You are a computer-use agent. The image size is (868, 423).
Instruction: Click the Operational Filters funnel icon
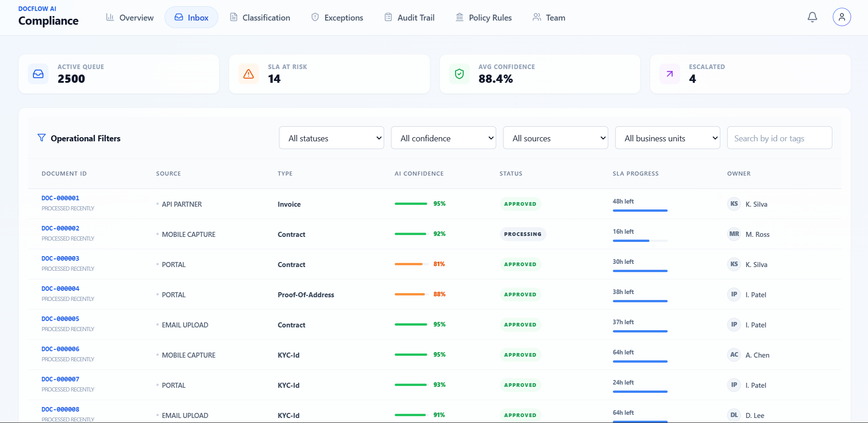42,138
